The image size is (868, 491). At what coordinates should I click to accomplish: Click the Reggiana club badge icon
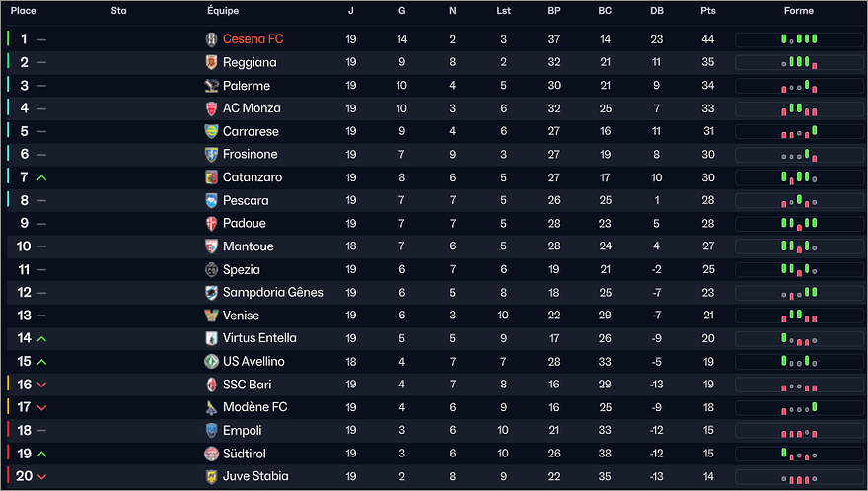(211, 62)
